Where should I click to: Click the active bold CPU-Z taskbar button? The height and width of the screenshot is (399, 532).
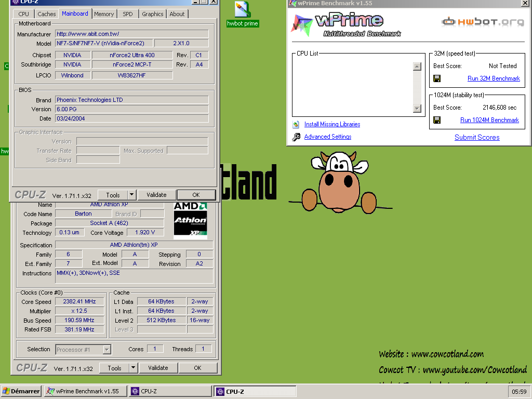point(255,391)
